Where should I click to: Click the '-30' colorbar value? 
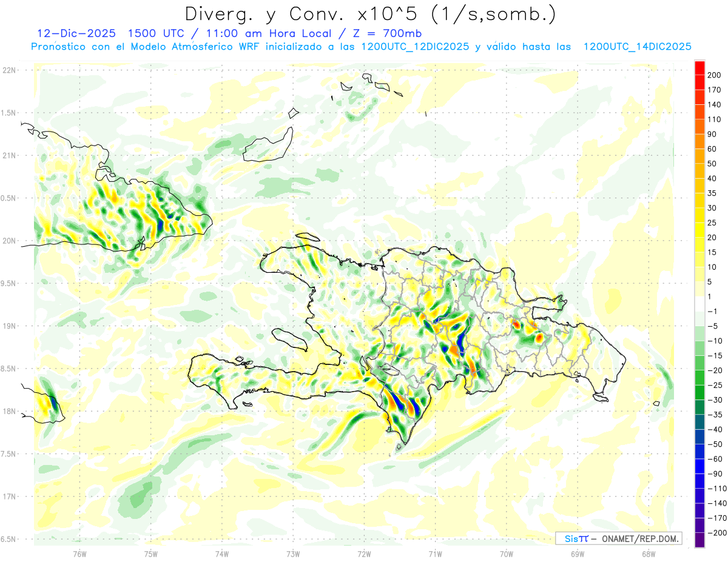(715, 400)
